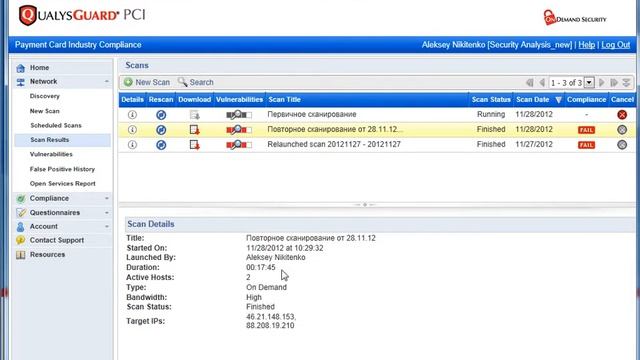The image size is (640, 360).
Task: Click Compliance column header
Action: click(586, 100)
